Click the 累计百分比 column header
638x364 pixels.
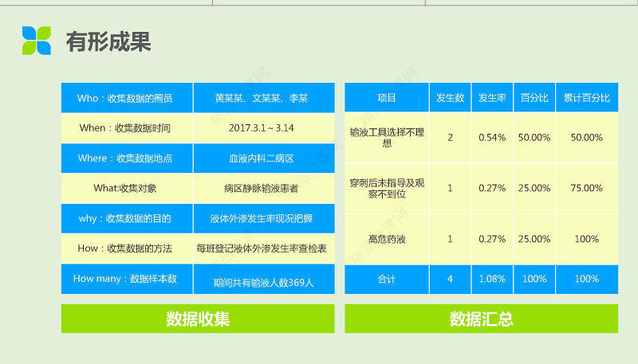pyautogui.click(x=586, y=98)
